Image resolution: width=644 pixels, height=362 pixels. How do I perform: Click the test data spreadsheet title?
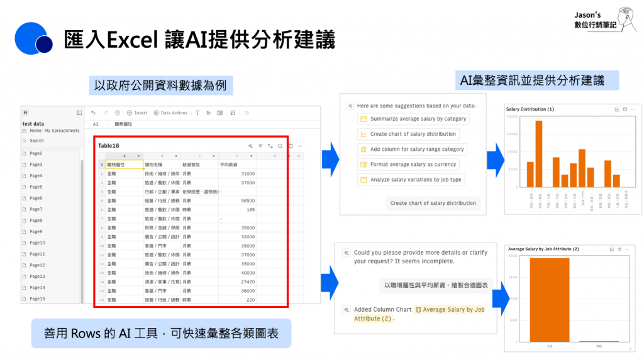pos(33,124)
